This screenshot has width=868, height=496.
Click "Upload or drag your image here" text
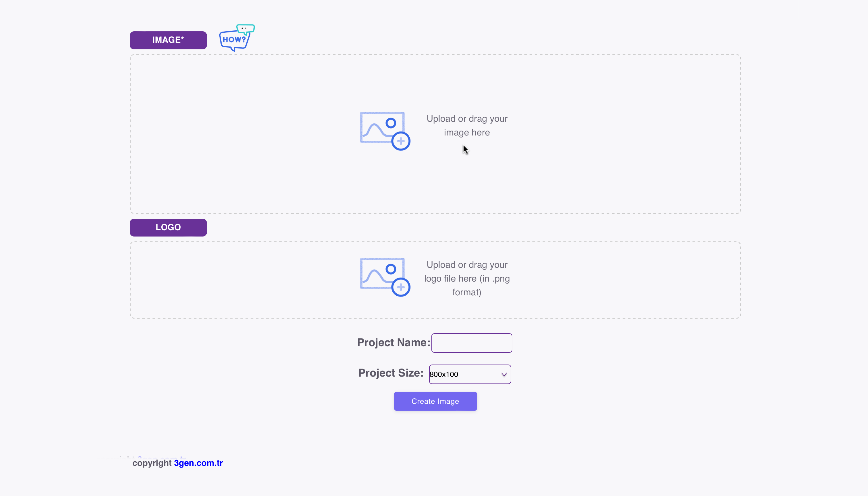pos(467,125)
